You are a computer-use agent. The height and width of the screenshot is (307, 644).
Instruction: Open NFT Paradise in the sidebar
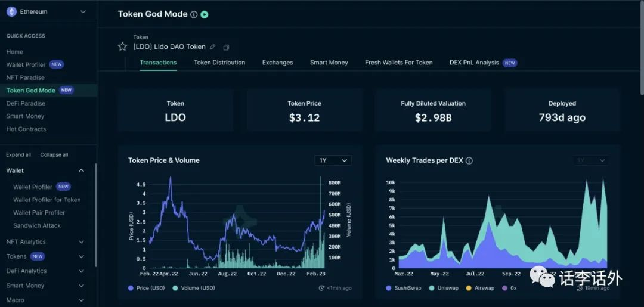click(x=26, y=77)
